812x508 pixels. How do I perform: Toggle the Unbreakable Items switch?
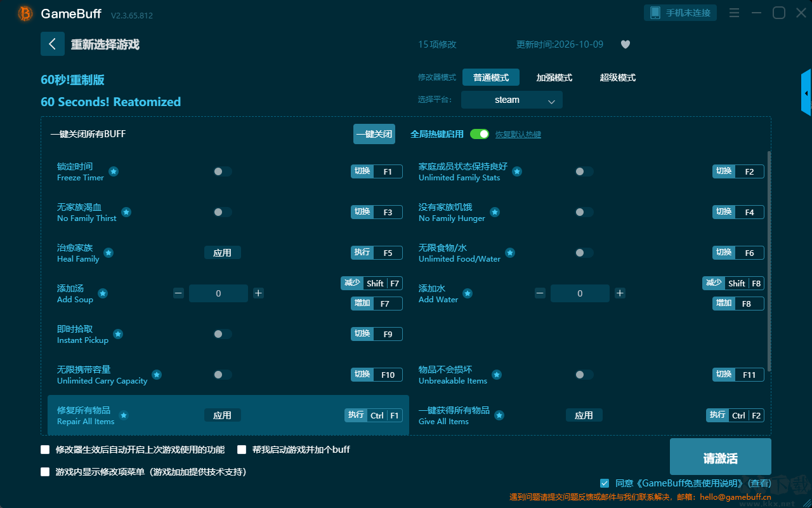click(x=584, y=375)
